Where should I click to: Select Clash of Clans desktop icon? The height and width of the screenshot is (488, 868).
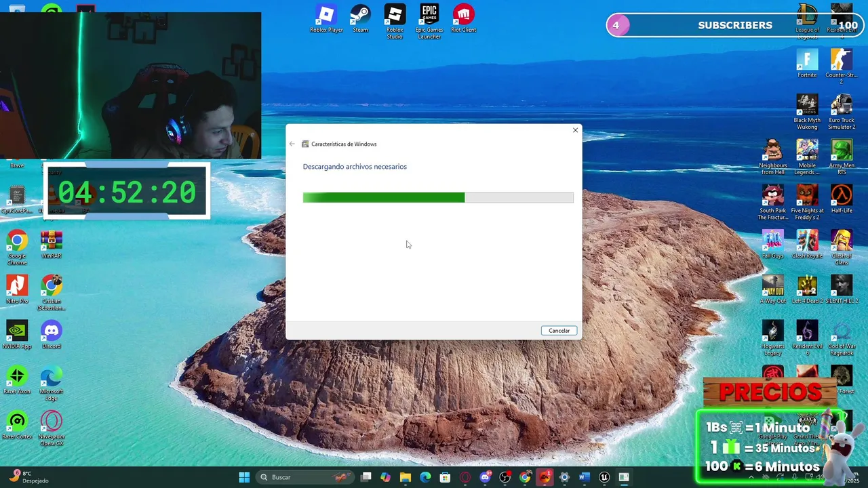(x=842, y=248)
